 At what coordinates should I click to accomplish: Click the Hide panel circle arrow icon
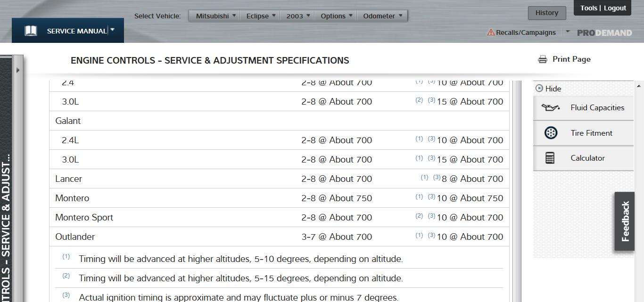coord(539,89)
